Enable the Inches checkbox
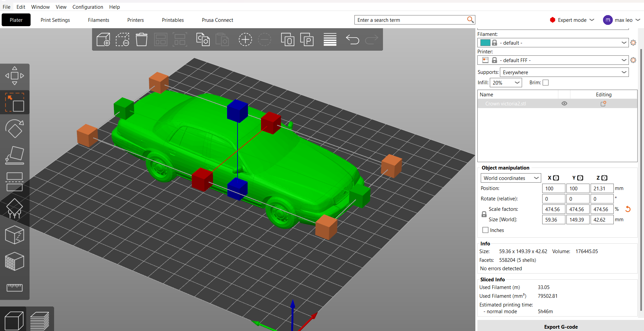 click(485, 230)
